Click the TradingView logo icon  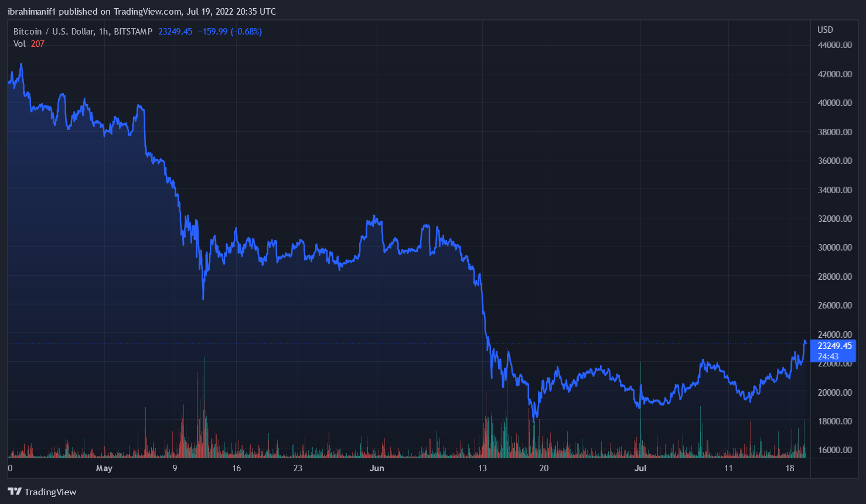pos(15,492)
